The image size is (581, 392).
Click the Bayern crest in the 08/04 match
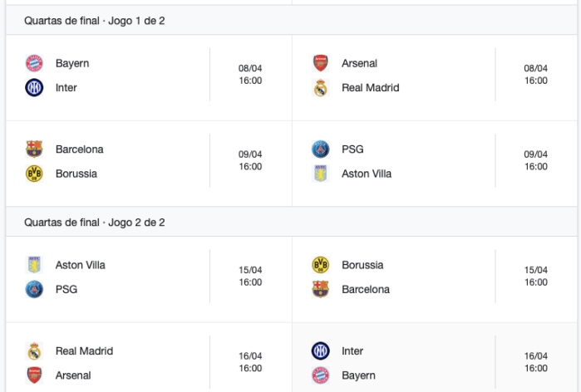tap(34, 63)
